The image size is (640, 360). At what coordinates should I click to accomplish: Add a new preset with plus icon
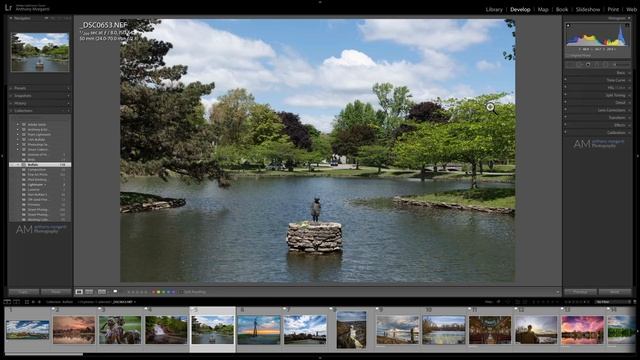[x=68, y=88]
